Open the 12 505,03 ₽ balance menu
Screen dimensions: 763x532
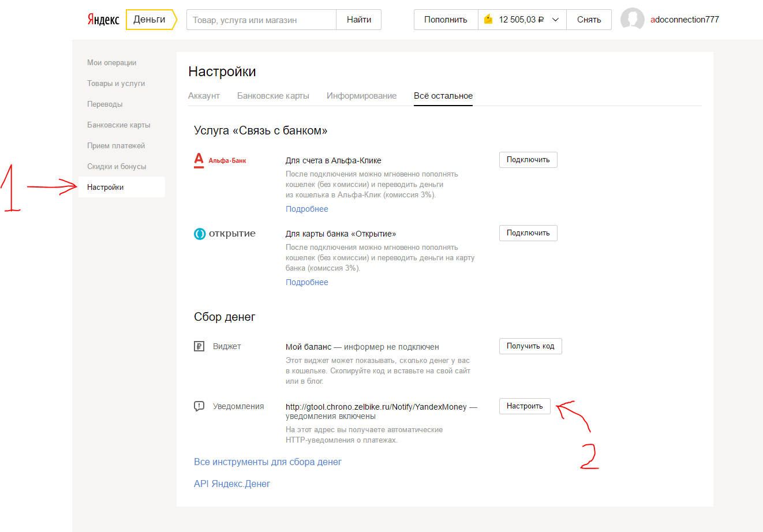click(522, 20)
